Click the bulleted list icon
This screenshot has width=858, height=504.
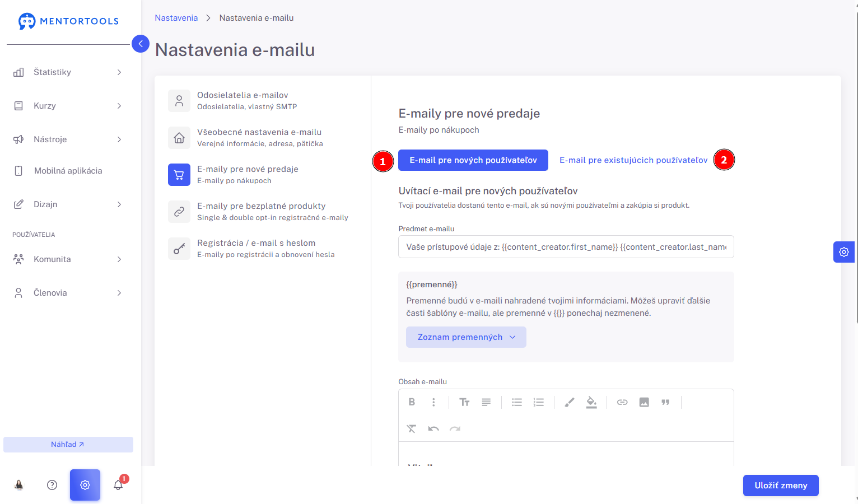(x=517, y=402)
